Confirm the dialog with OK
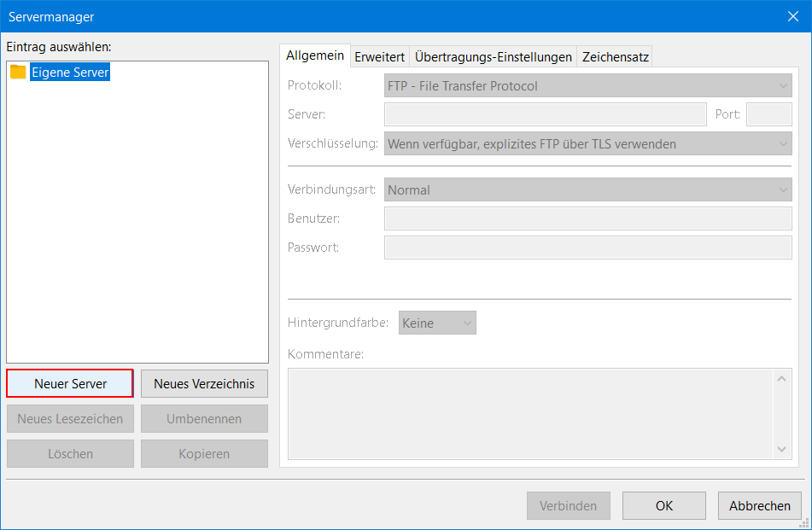The width and height of the screenshot is (812, 530). [x=663, y=505]
